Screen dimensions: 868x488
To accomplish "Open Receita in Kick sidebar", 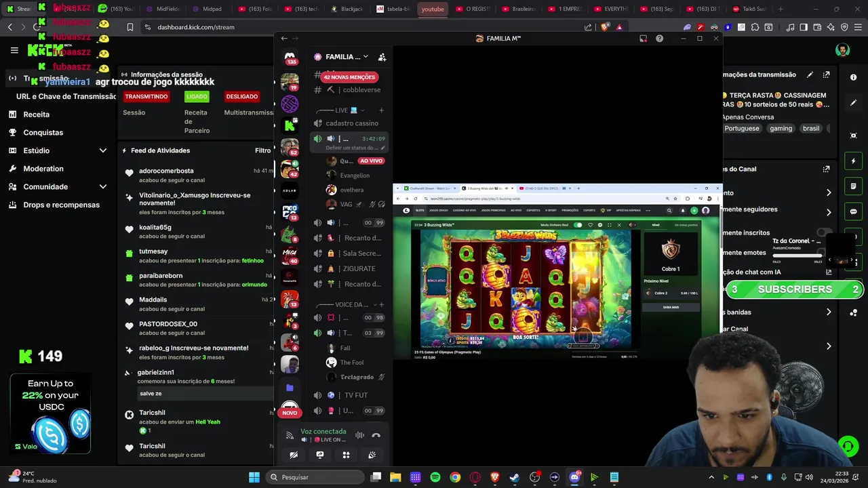I will [37, 115].
